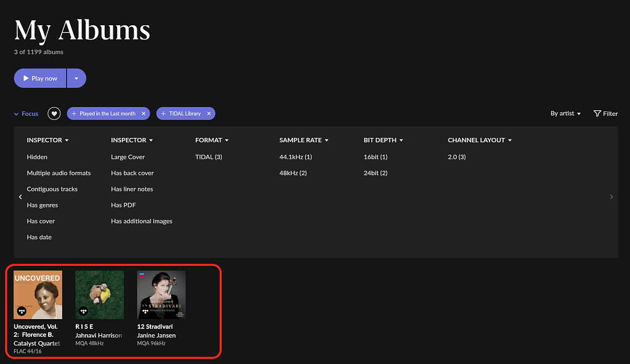This screenshot has height=364, width=630.
Task: Click the right arrow to reveal more focus categories
Action: click(x=611, y=196)
